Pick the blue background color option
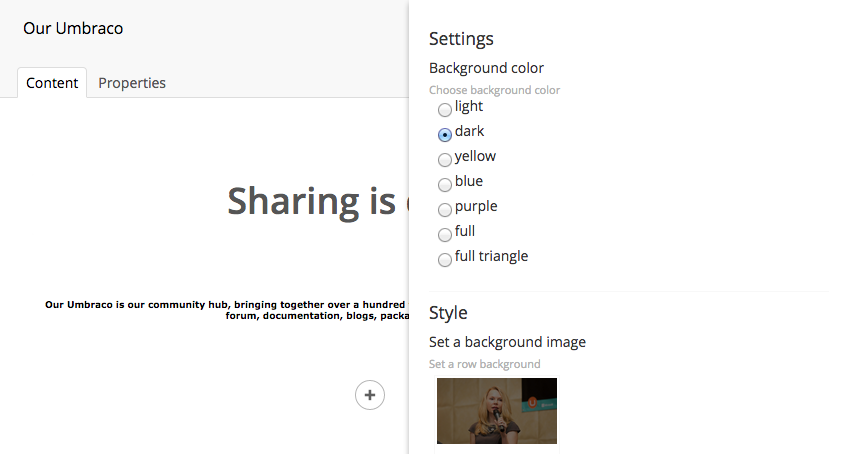Screen dimensions: 846x454 pos(445,185)
